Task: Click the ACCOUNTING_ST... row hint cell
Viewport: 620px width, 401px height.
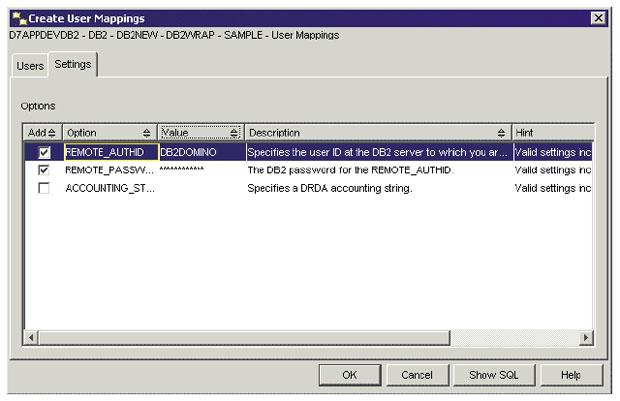Action: pyautogui.click(x=553, y=188)
